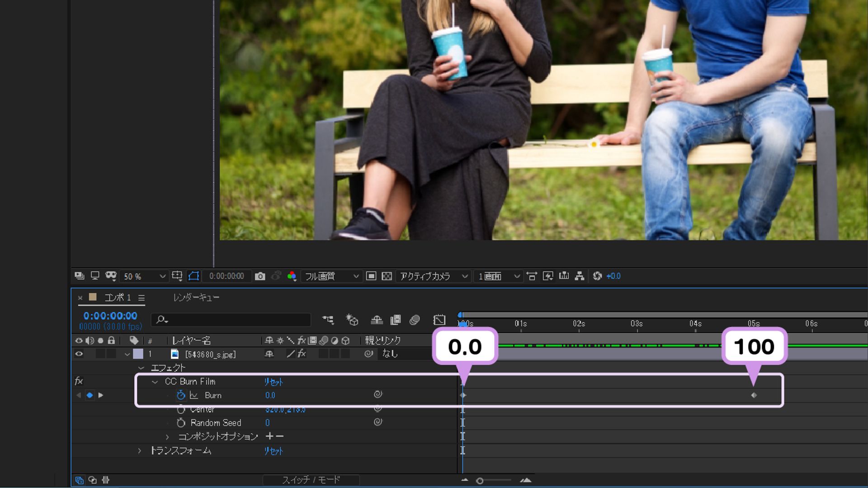The width and height of the screenshot is (868, 488).
Task: Select the Burn keyframe at 5 seconds
Action: pos(754,395)
